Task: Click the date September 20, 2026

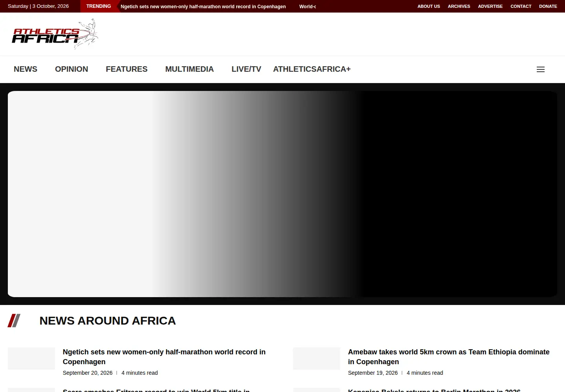Action: (x=87, y=373)
